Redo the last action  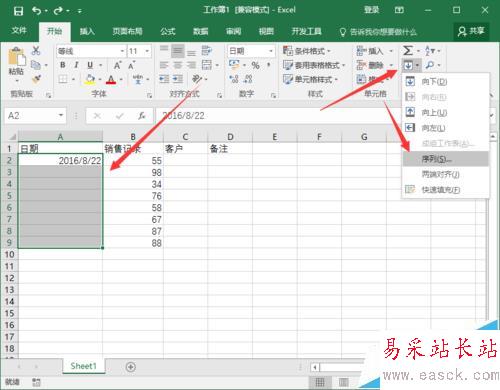(x=58, y=11)
